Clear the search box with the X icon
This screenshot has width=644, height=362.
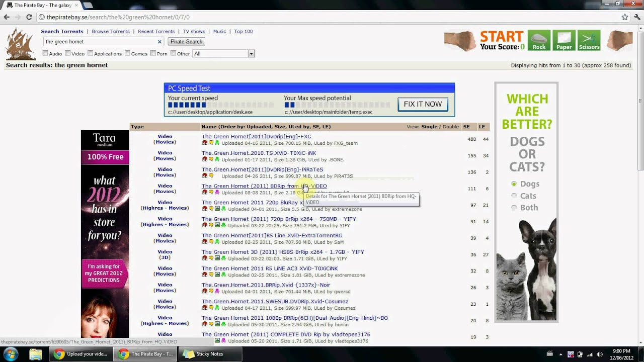pyautogui.click(x=159, y=42)
